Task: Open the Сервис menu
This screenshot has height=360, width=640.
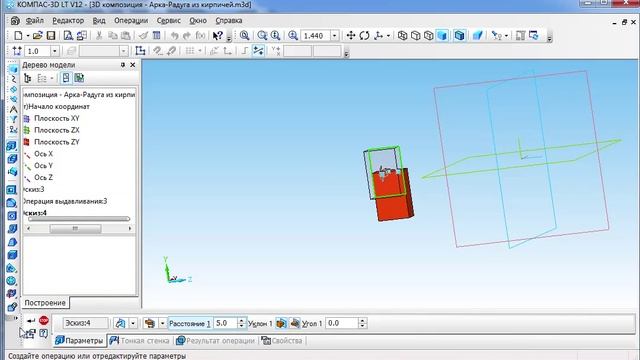Action: pyautogui.click(x=169, y=20)
